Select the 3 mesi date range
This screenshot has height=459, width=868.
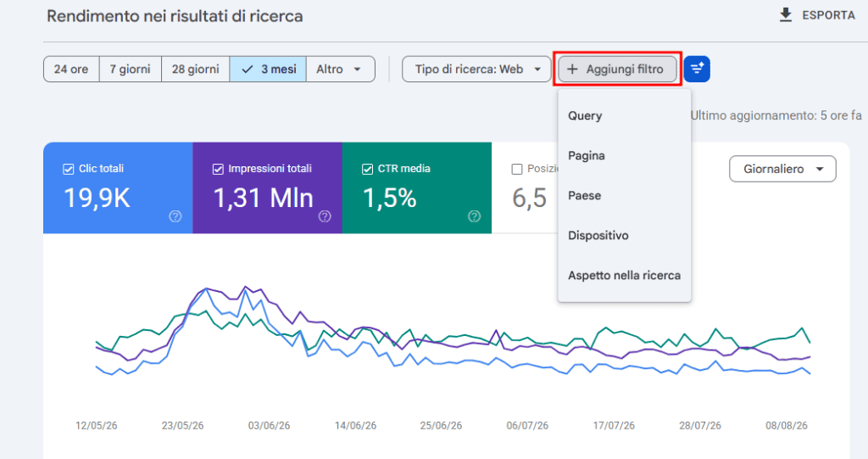(268, 70)
